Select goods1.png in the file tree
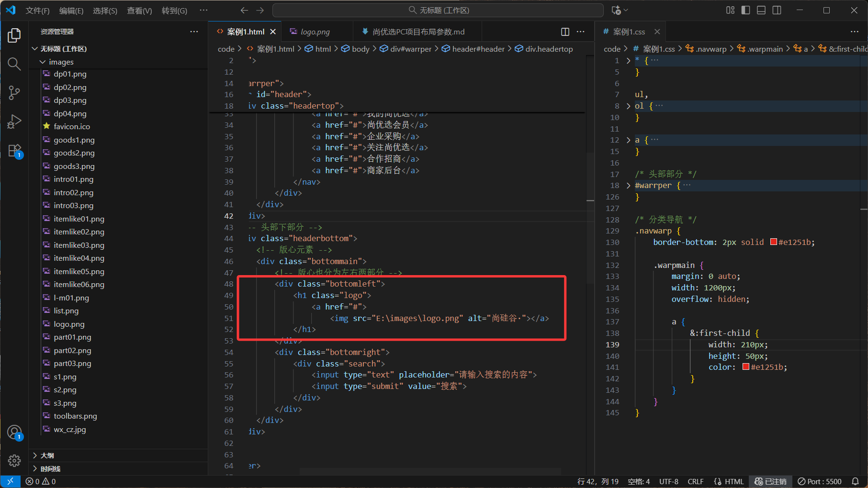 coord(119,140)
